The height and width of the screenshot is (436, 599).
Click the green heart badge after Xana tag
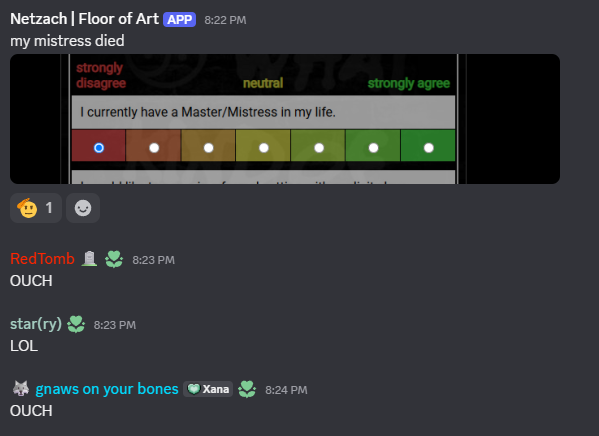coord(247,389)
